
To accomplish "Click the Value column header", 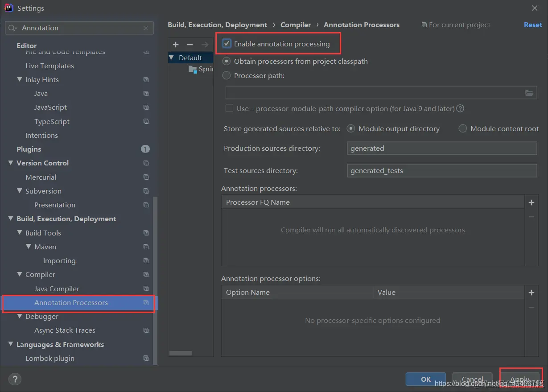I will pyautogui.click(x=449, y=293).
